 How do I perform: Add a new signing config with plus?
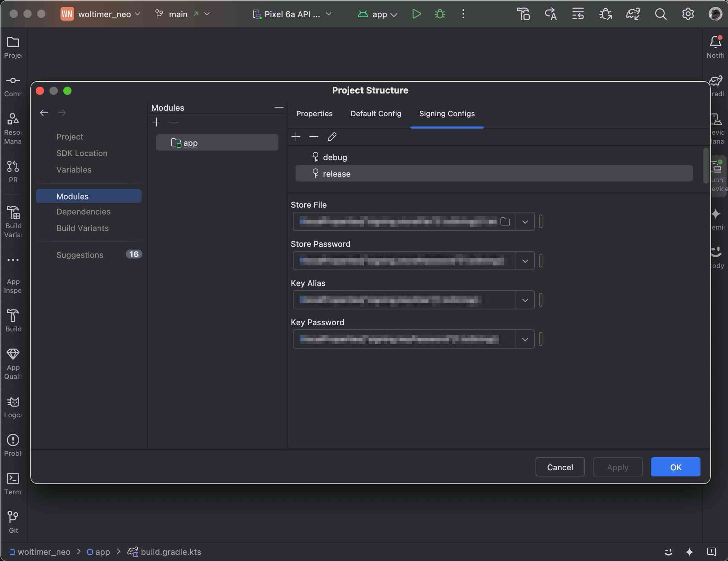coord(296,137)
